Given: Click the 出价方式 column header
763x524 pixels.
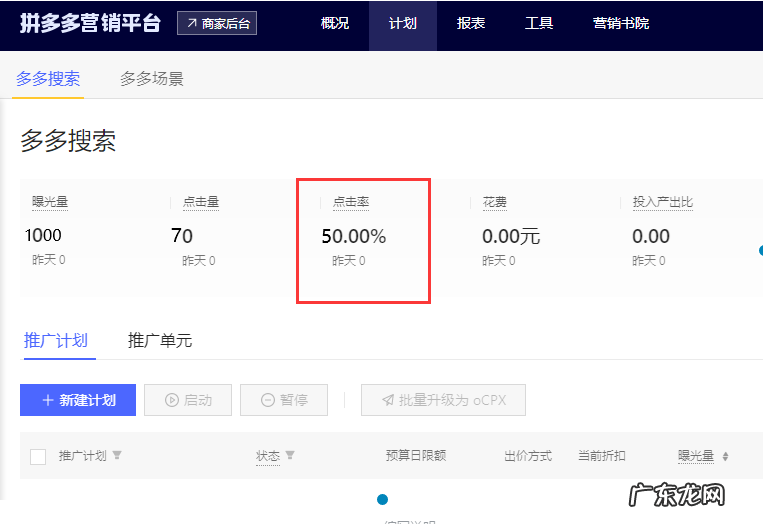Looking at the screenshot, I should pyautogui.click(x=528, y=455).
